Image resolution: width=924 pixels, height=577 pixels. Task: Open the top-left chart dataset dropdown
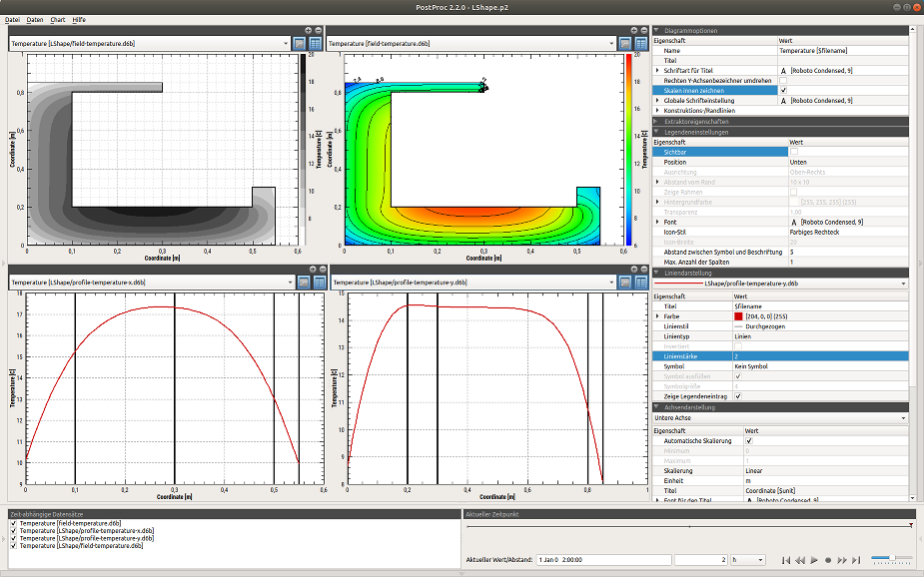click(150, 44)
